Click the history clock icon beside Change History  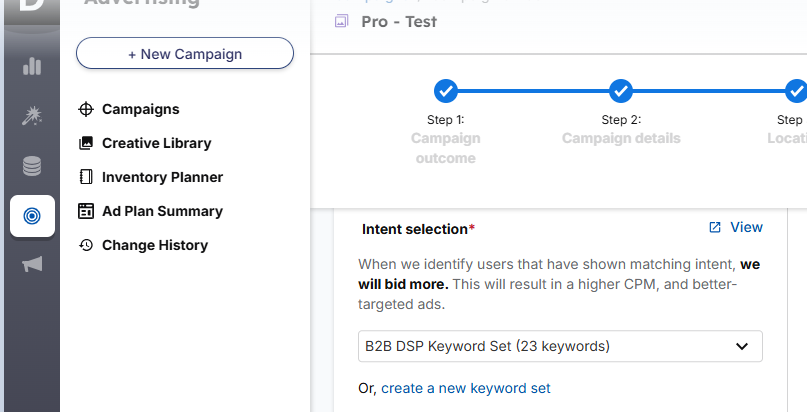click(x=86, y=245)
